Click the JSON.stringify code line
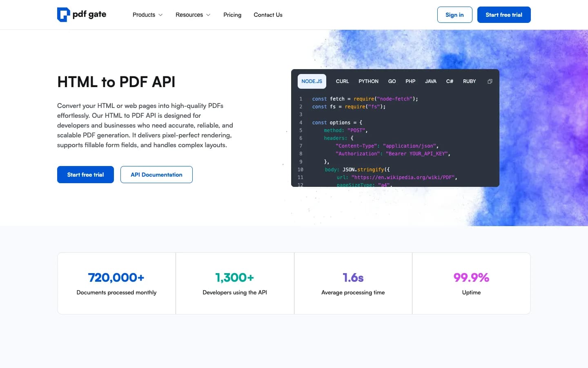 (x=357, y=170)
